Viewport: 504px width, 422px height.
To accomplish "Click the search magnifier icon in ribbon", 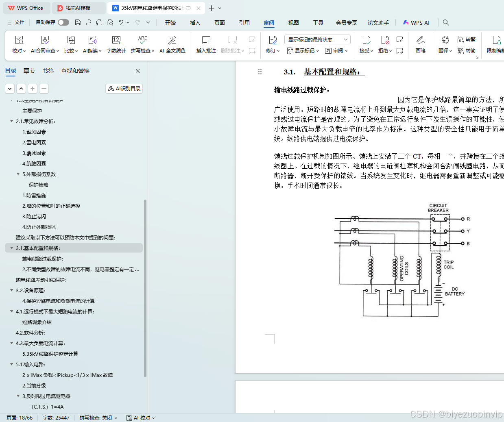I will pyautogui.click(x=446, y=22).
